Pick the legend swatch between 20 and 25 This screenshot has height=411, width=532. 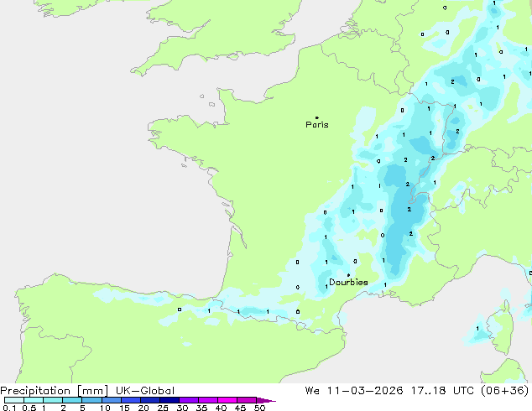pyautogui.click(x=150, y=400)
